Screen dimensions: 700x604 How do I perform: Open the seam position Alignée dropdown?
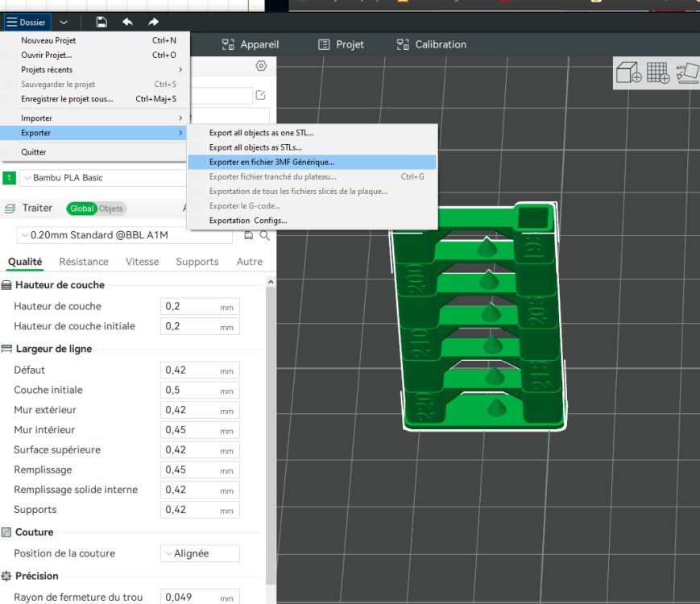click(199, 553)
